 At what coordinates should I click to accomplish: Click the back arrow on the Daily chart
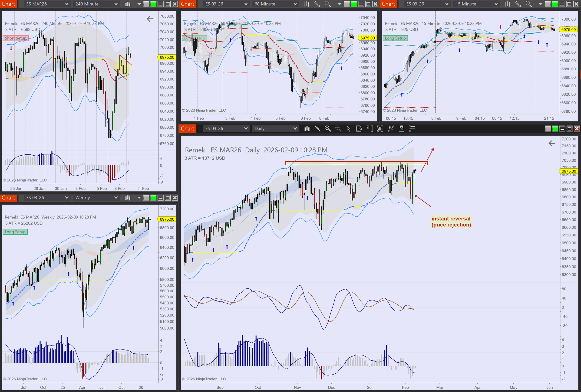[x=552, y=144]
